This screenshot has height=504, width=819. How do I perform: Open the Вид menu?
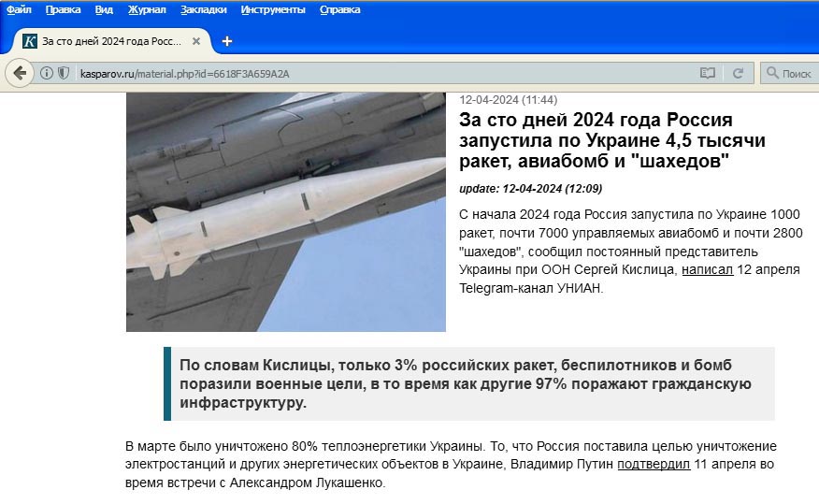click(x=104, y=9)
